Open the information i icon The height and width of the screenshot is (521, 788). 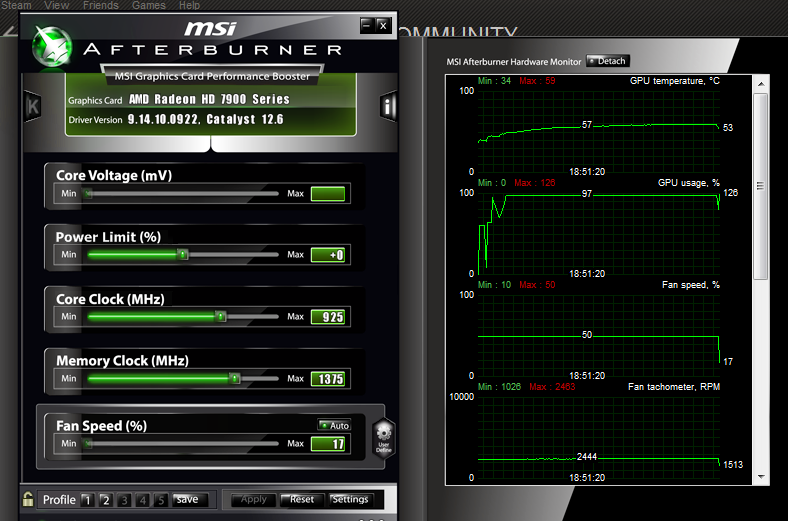tap(389, 106)
